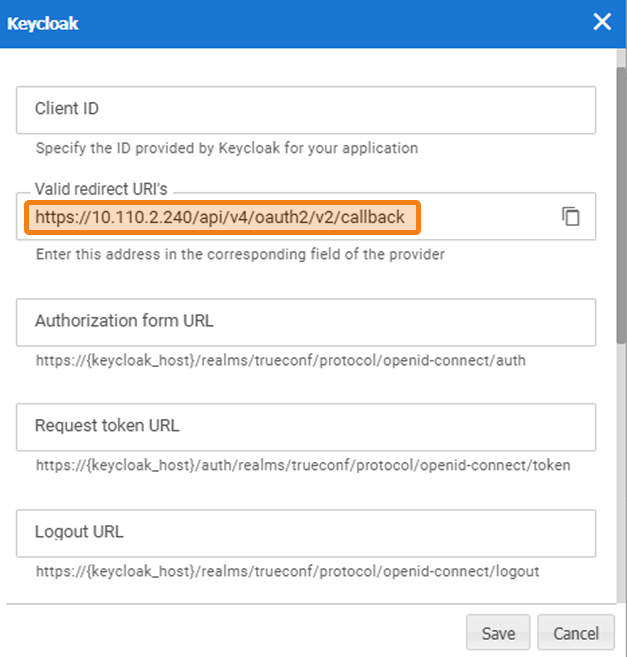The image size is (627, 657).
Task: Click the "Valid redirect URI's" field label
Action: [x=102, y=188]
